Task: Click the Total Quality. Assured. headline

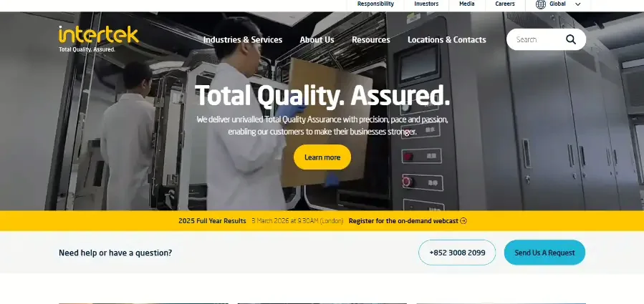Action: pos(322,96)
